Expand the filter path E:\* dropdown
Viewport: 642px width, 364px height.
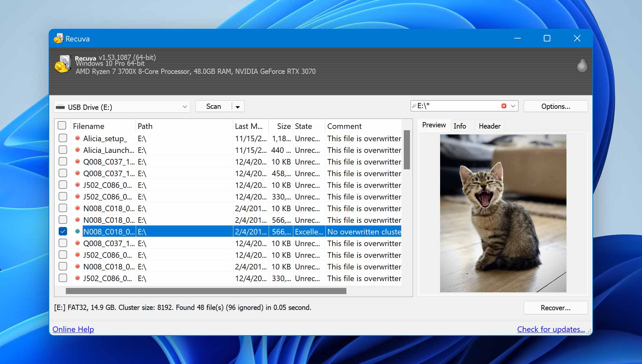(513, 106)
